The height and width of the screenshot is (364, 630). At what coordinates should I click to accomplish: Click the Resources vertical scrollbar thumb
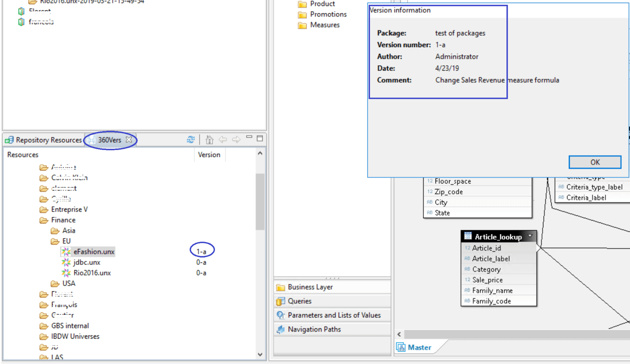click(x=260, y=202)
